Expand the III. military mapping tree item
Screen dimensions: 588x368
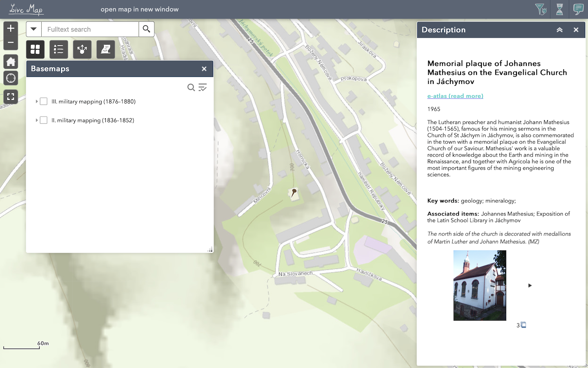click(x=37, y=101)
